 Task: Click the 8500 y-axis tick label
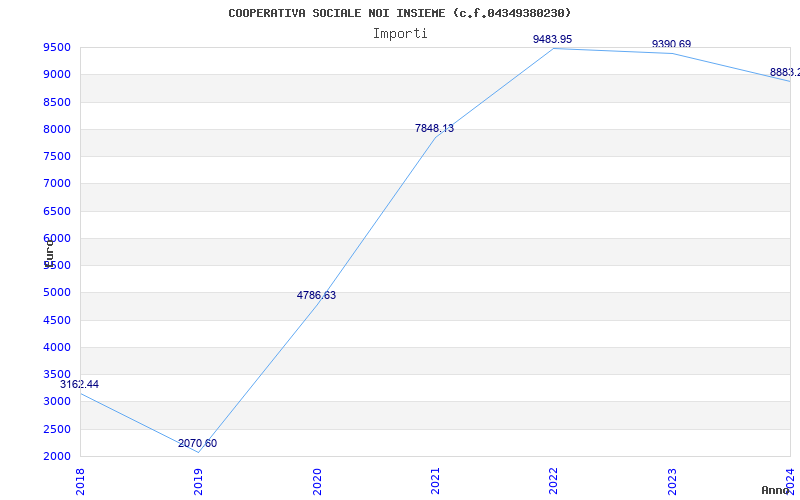point(57,103)
